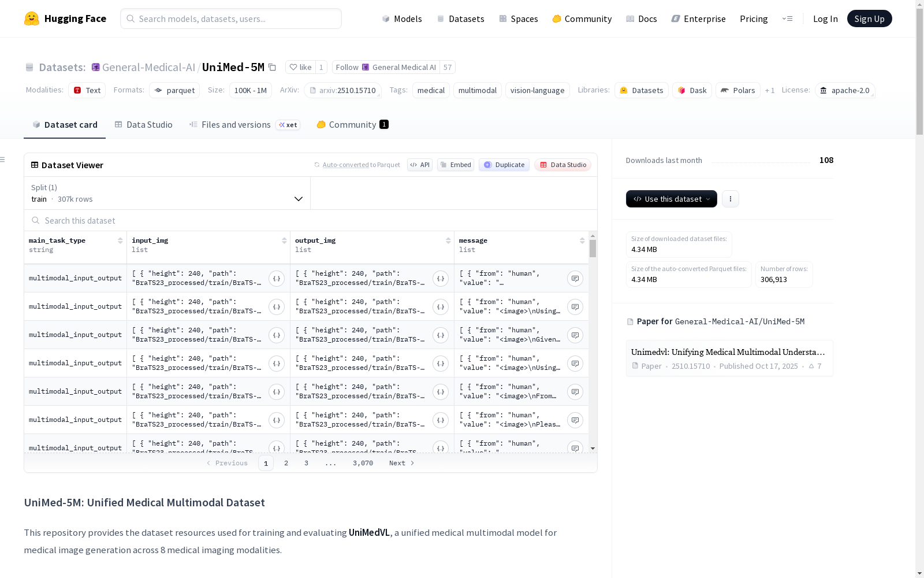924x578 pixels.
Task: Open Community in the top navigation
Action: (x=582, y=18)
